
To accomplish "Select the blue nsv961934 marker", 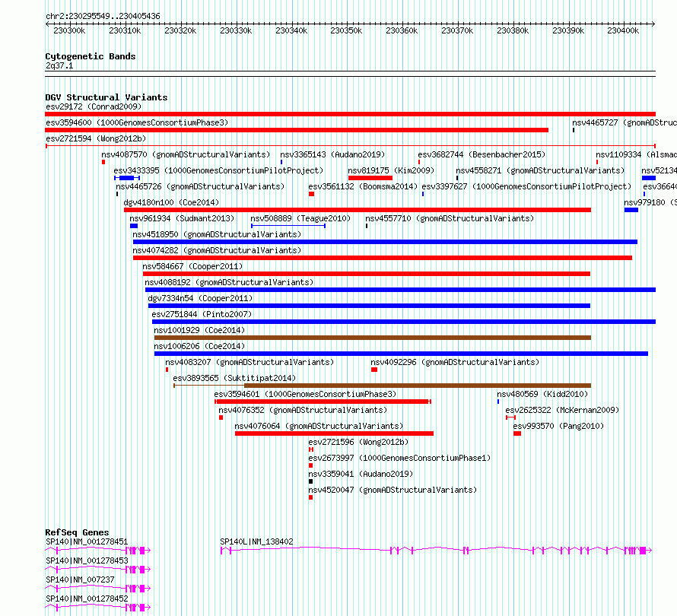I will tap(134, 226).
